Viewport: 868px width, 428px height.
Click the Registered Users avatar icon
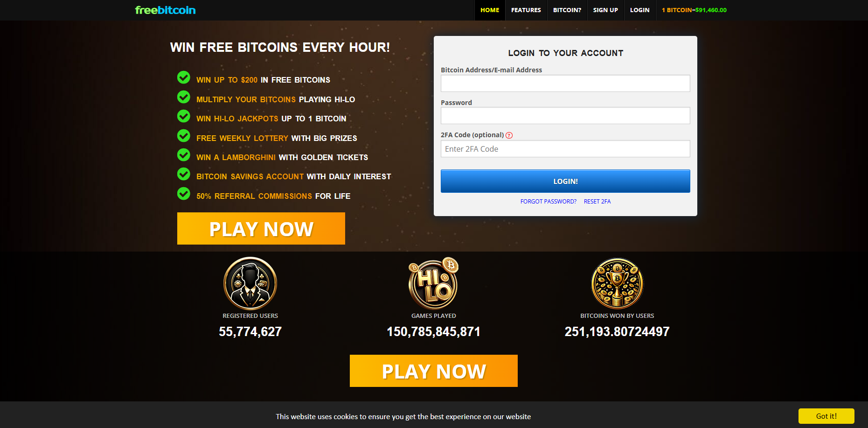tap(250, 283)
